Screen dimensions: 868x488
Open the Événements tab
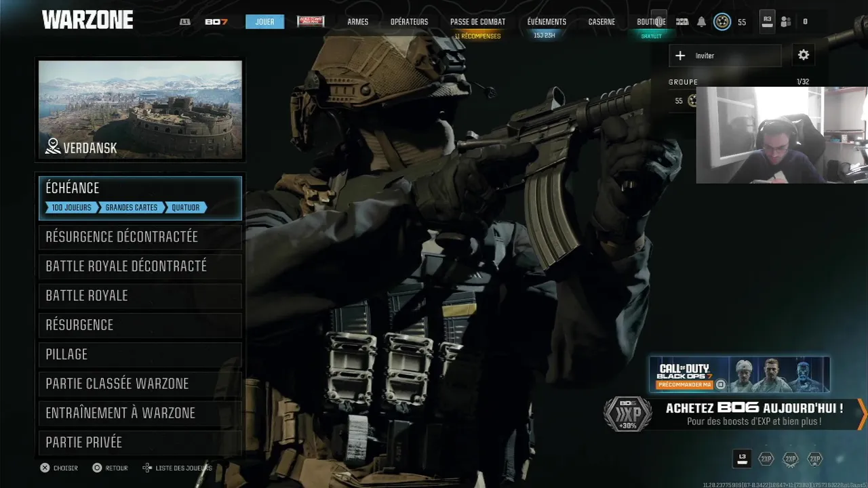click(547, 22)
